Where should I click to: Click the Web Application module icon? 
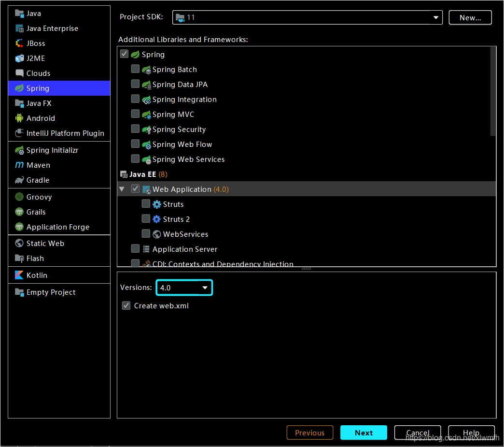[146, 189]
